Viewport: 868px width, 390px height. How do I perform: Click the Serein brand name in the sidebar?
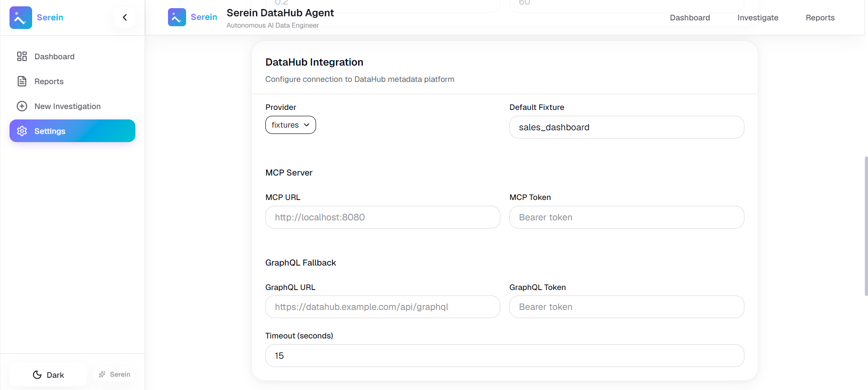pos(50,18)
